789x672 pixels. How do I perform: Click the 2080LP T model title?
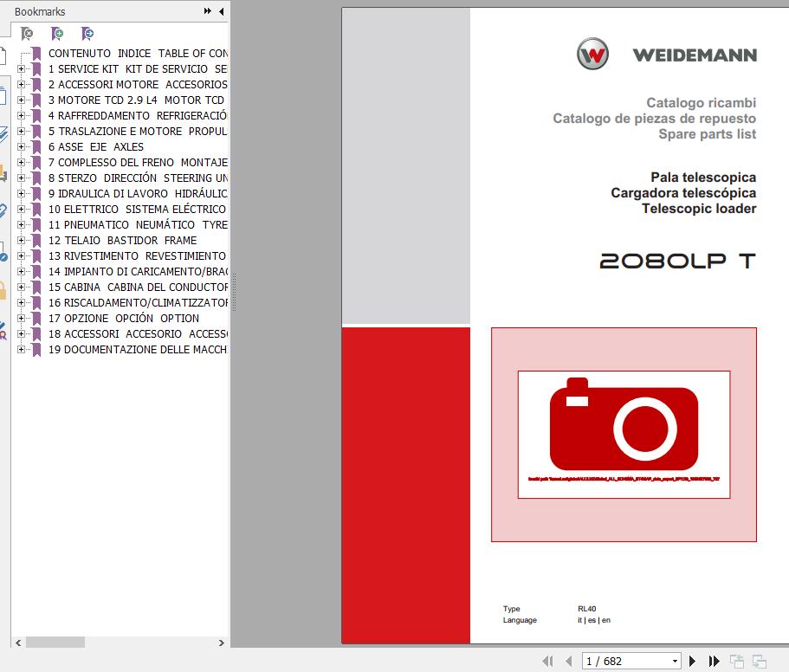coord(677,261)
